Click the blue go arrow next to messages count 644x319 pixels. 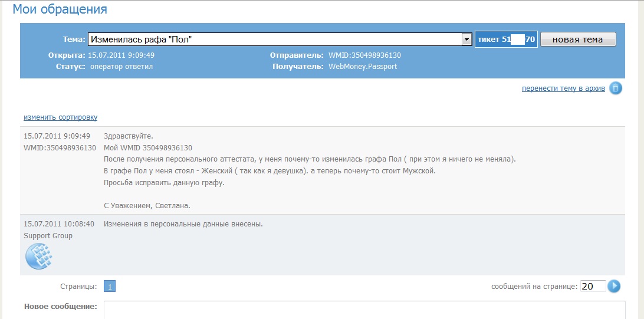[613, 286]
